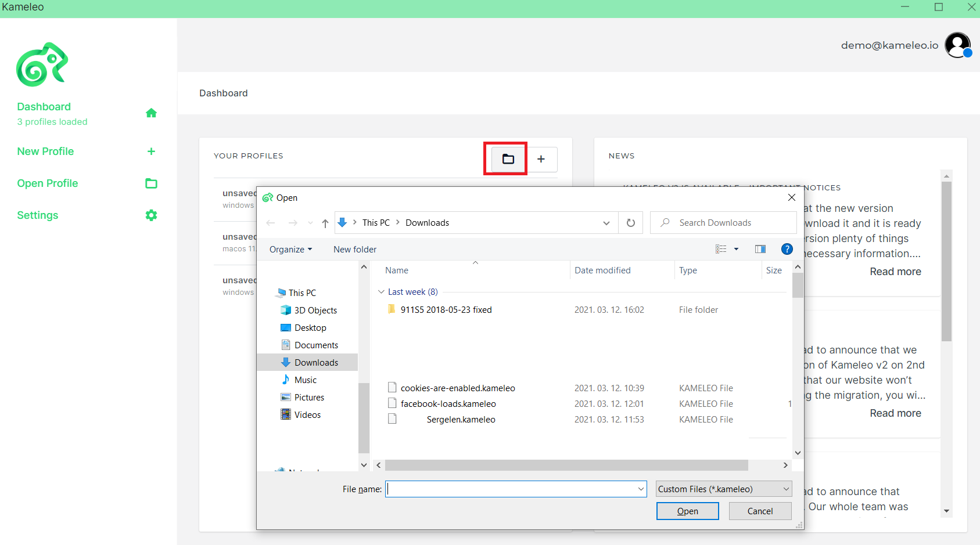This screenshot has width=980, height=545.
Task: Close the Open dialog
Action: 791,197
